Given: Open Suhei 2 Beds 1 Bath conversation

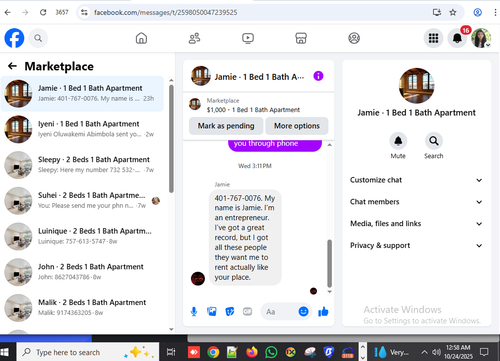Looking at the screenshot, I should click(x=82, y=200).
